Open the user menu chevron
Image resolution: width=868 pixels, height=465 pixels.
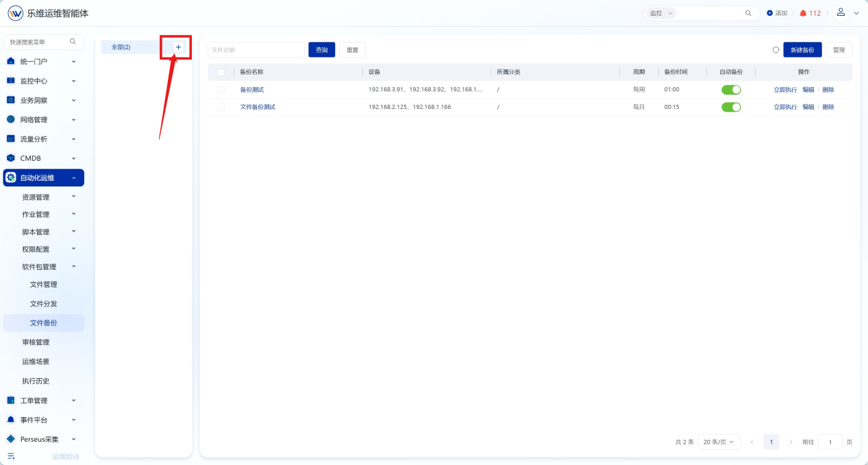[x=856, y=13]
